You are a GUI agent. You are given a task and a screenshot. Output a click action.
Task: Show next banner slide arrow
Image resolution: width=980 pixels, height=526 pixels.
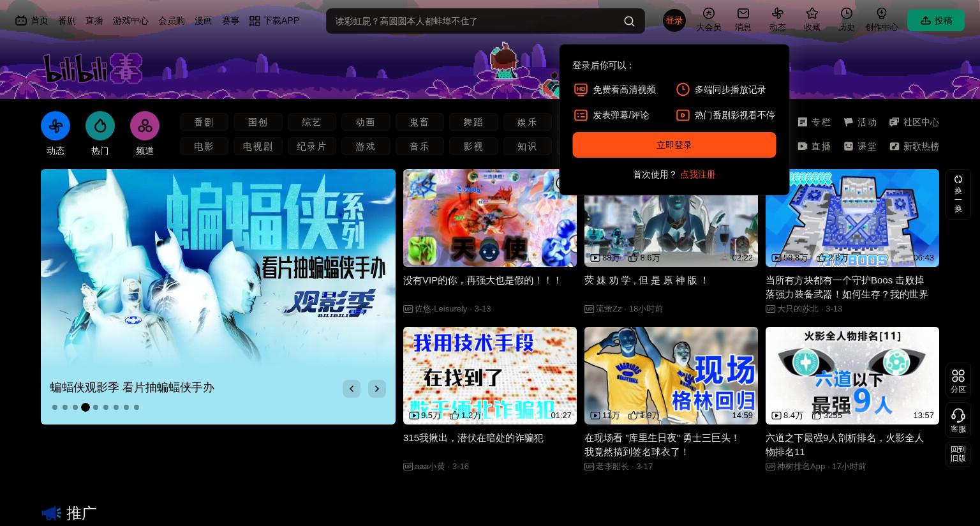coord(377,389)
